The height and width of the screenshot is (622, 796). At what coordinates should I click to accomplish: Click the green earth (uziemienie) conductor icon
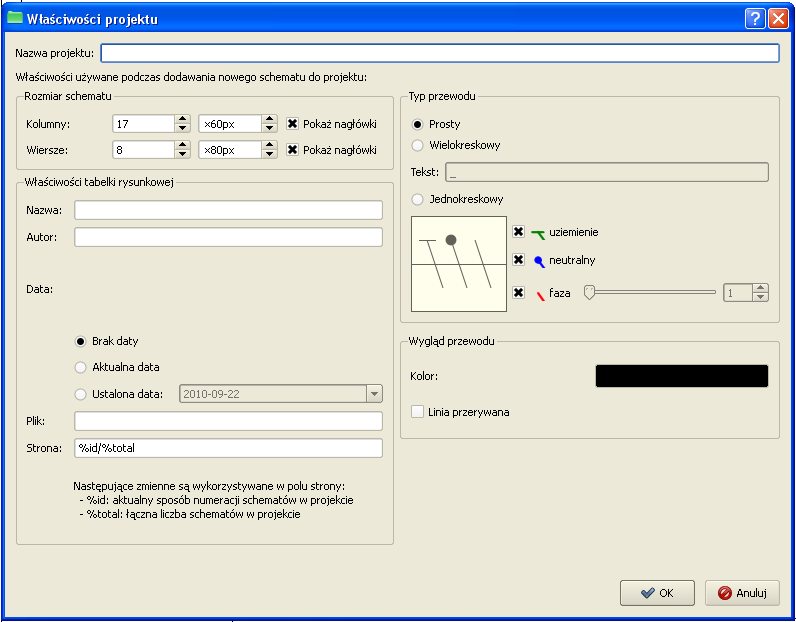click(x=538, y=233)
